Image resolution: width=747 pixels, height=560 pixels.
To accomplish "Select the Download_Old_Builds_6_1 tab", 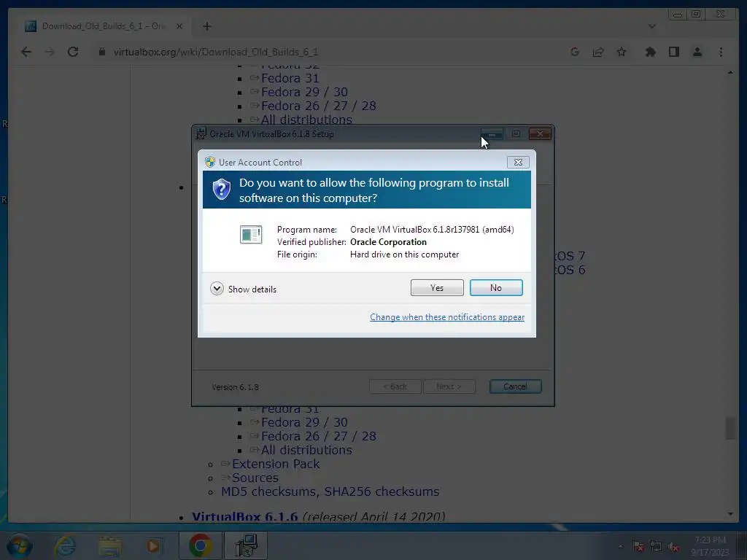I will [102, 26].
